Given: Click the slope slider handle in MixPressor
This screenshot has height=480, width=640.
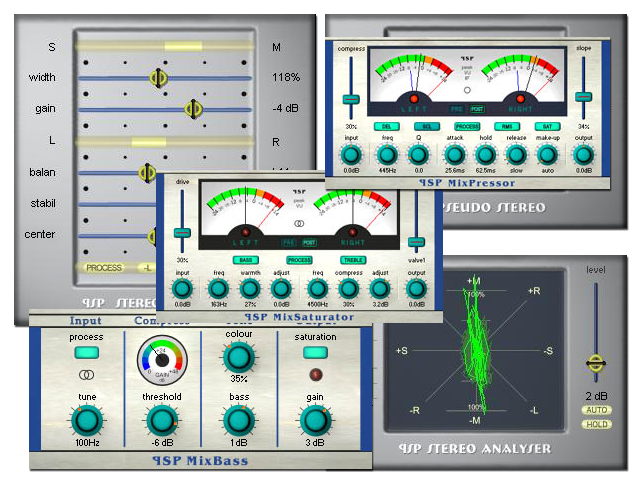Looking at the screenshot, I should [584, 97].
